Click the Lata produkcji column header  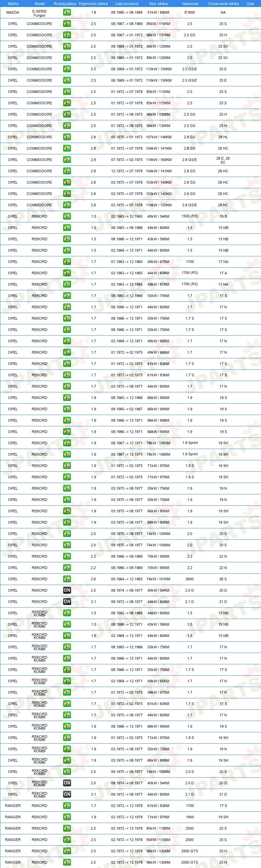pos(127,4)
